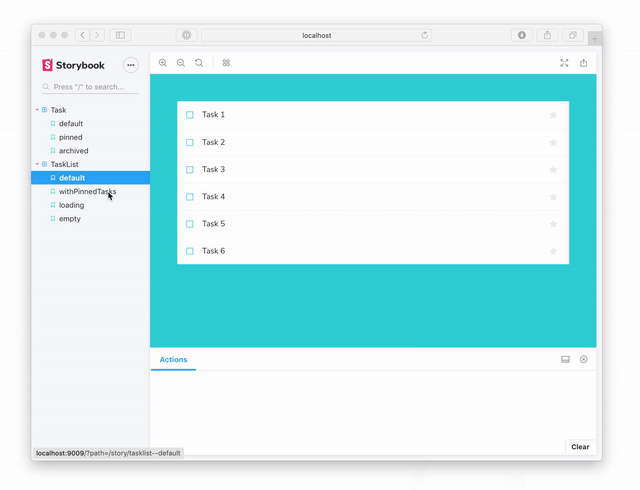Click the Task 6 title text
Screen dimensions: 640x490
[x=213, y=251]
